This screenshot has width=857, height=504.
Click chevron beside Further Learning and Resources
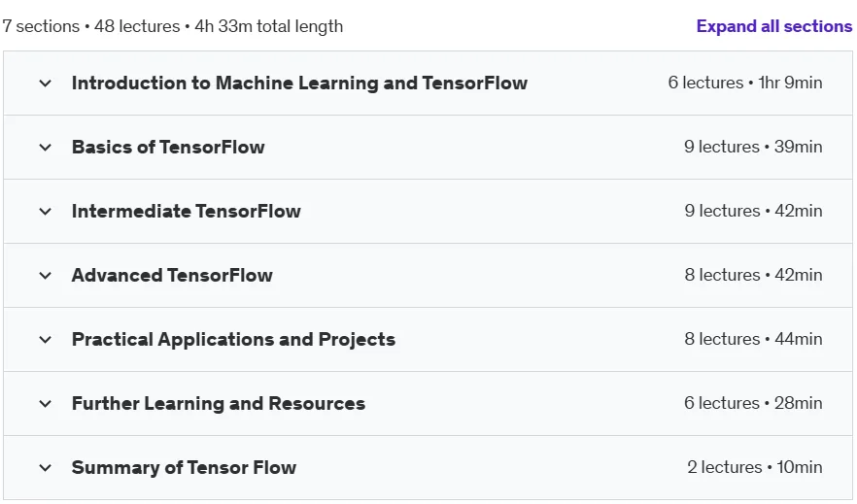point(46,404)
